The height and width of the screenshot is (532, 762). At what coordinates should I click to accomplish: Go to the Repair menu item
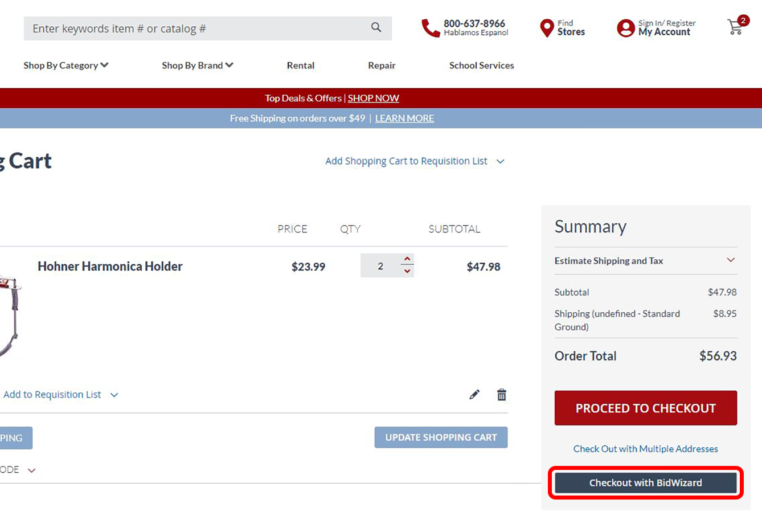(x=382, y=66)
